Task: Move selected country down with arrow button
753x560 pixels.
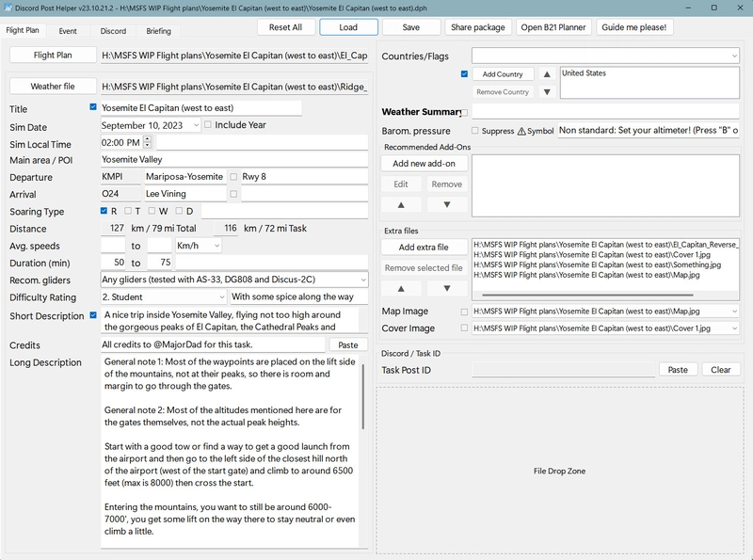Action: point(546,91)
